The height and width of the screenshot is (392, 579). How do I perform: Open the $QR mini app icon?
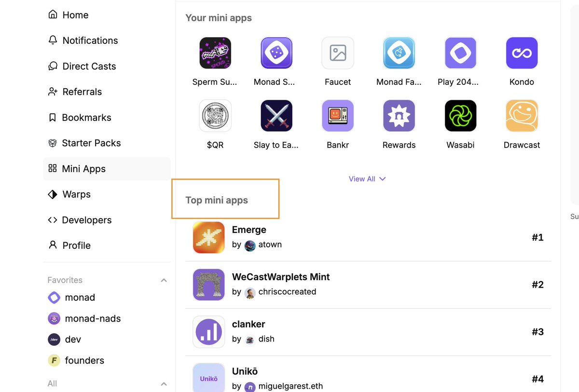[215, 116]
